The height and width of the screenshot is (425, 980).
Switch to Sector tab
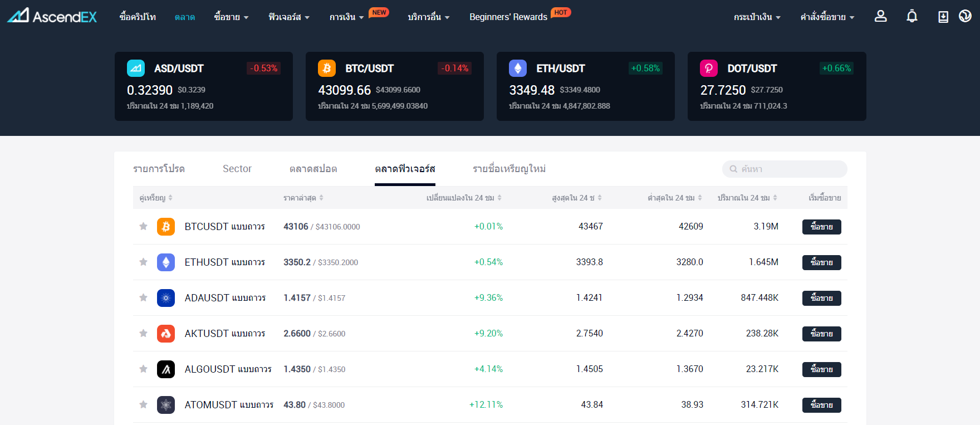click(x=237, y=169)
